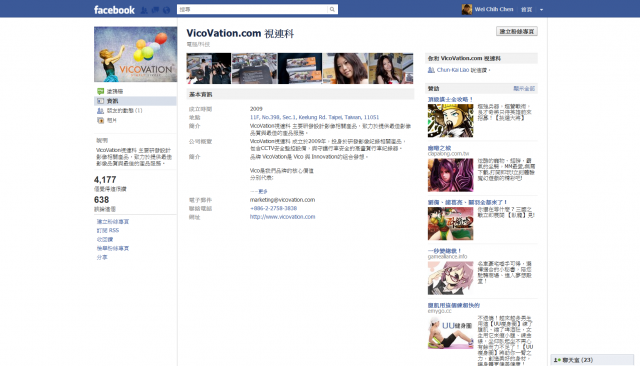Click the photos icon in left sidebar

[100, 120]
